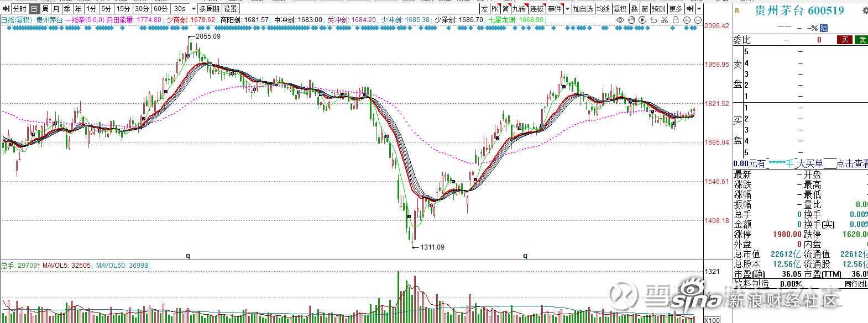Click the 贵州茅台 600519 stock title
Screen dimensions: 868x323
(799, 10)
